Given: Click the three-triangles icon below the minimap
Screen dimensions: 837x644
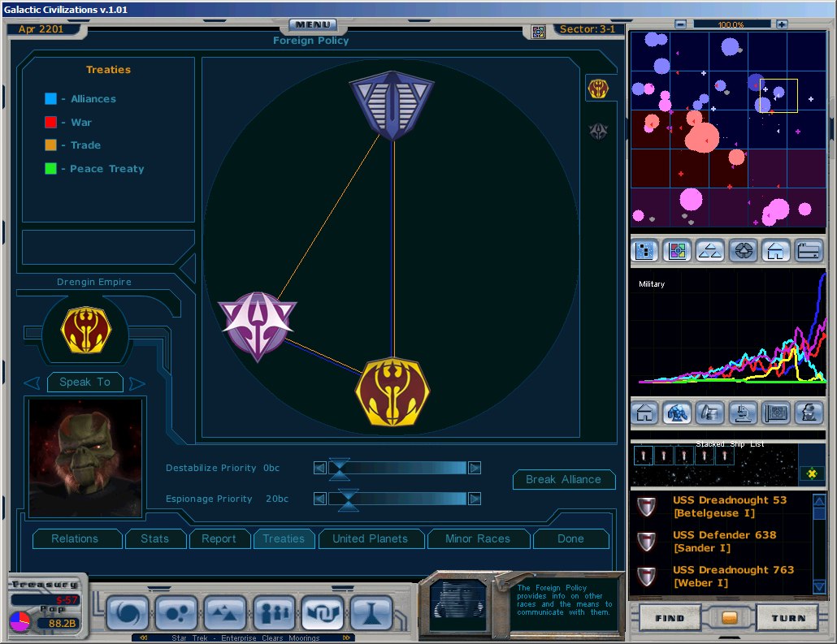Looking at the screenshot, I should (x=710, y=250).
